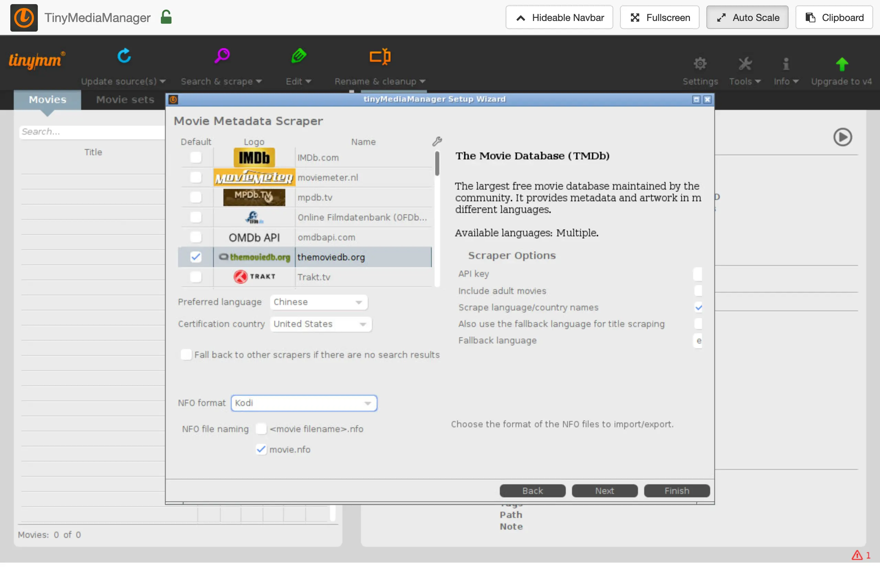Click the Tools wrench icon
Viewport: 880px width, 588px height.
click(745, 64)
